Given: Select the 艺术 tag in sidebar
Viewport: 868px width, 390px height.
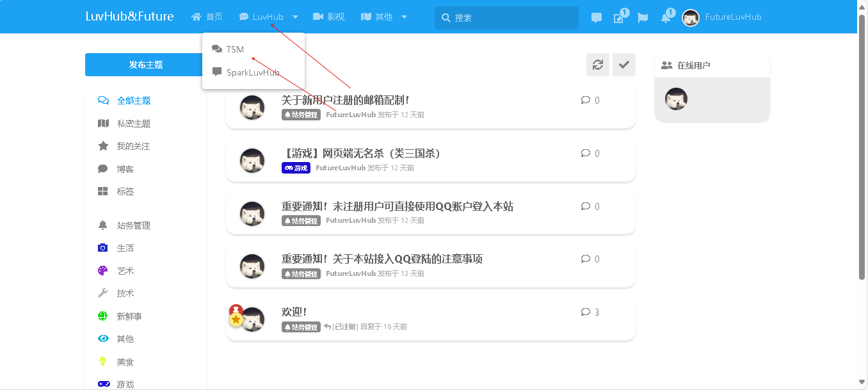Looking at the screenshot, I should tap(125, 271).
